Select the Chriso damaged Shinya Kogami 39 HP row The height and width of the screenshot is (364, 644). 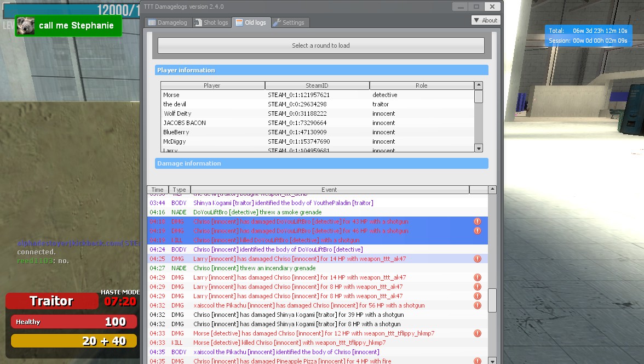[318, 315]
